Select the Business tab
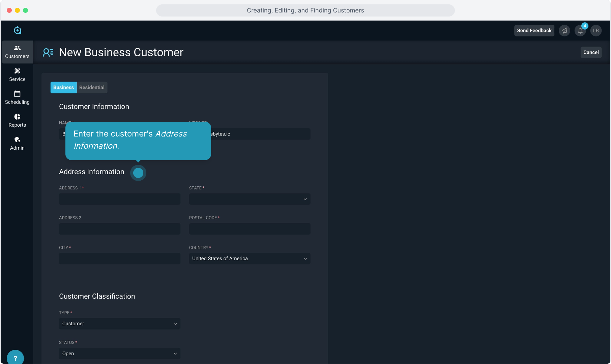Viewport: 611px width, 364px height. [x=63, y=87]
